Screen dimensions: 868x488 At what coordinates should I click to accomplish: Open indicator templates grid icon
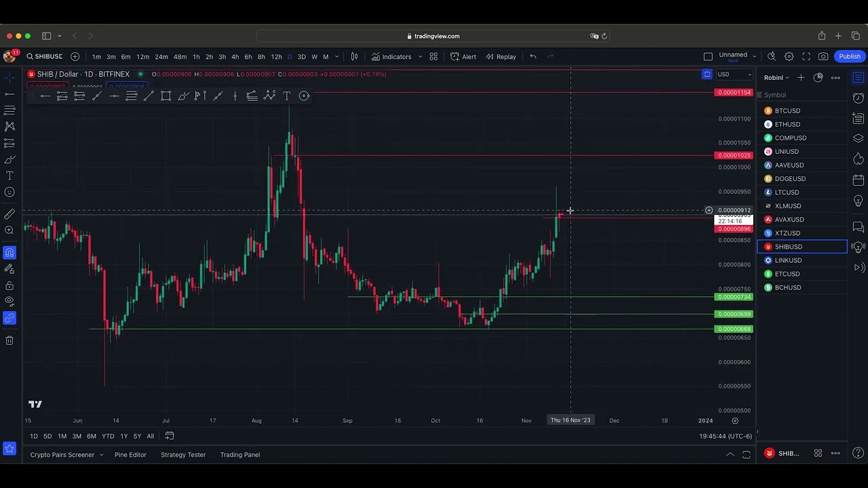tap(433, 57)
